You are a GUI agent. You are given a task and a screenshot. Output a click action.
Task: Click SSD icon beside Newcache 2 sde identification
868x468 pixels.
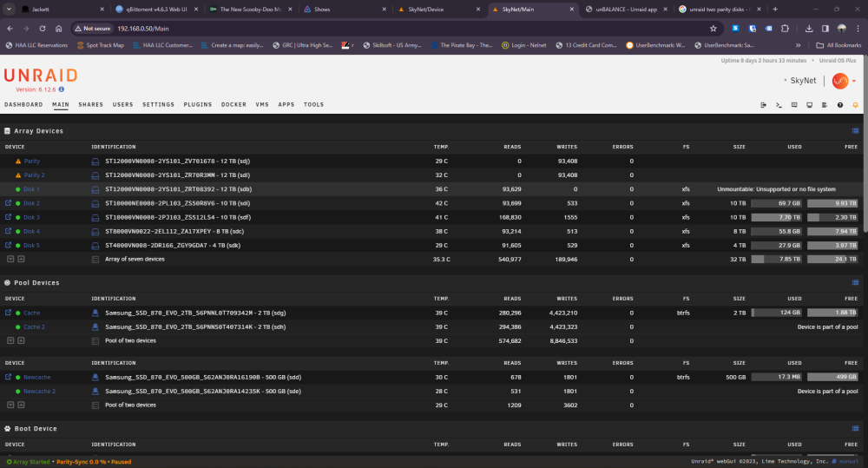[95, 391]
